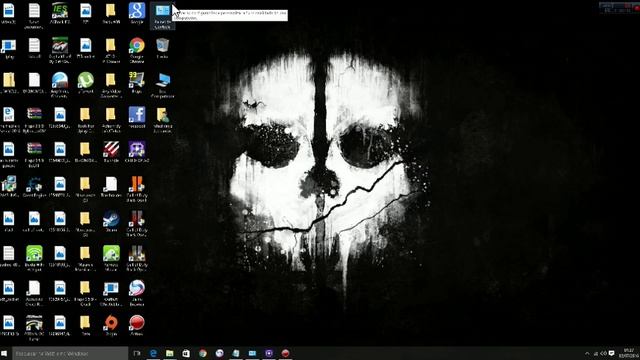Expand the hidden system tray icons
The image size is (640, 360).
click(587, 353)
